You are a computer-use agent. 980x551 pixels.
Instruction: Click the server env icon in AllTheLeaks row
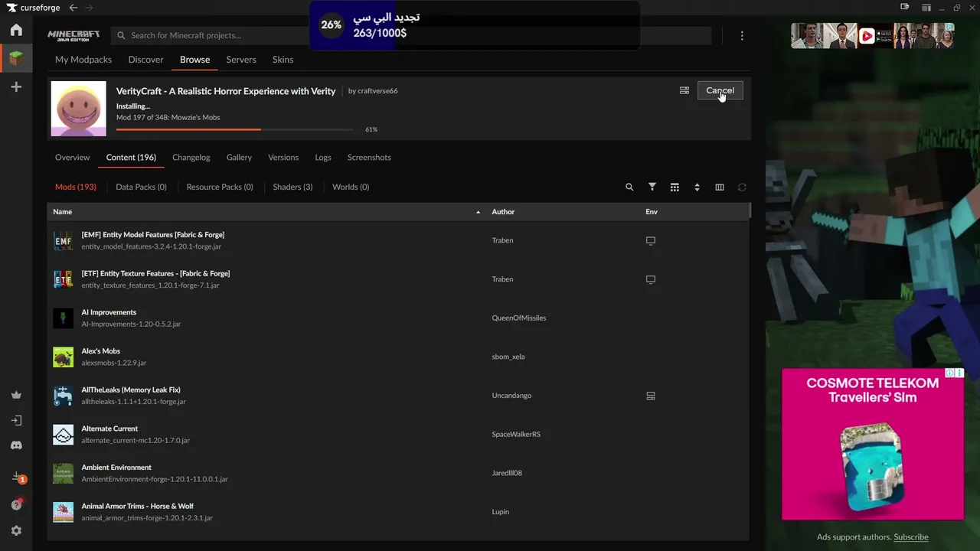[651, 396]
